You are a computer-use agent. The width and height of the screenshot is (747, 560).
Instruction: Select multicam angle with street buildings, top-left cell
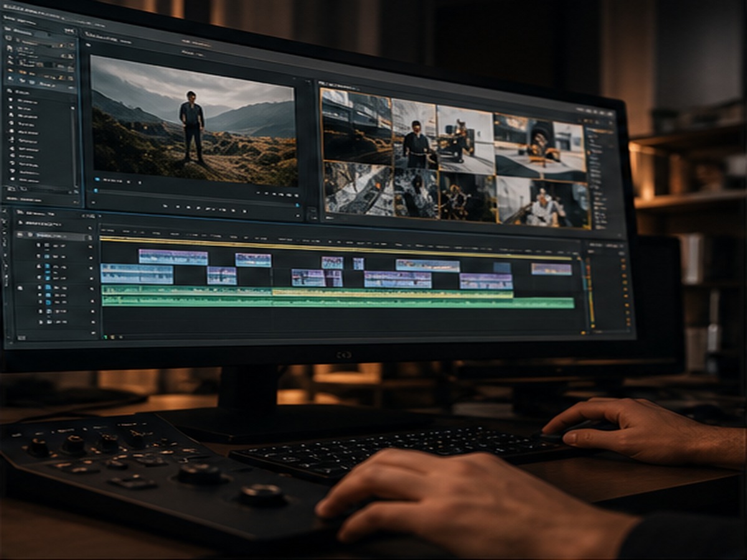(357, 126)
